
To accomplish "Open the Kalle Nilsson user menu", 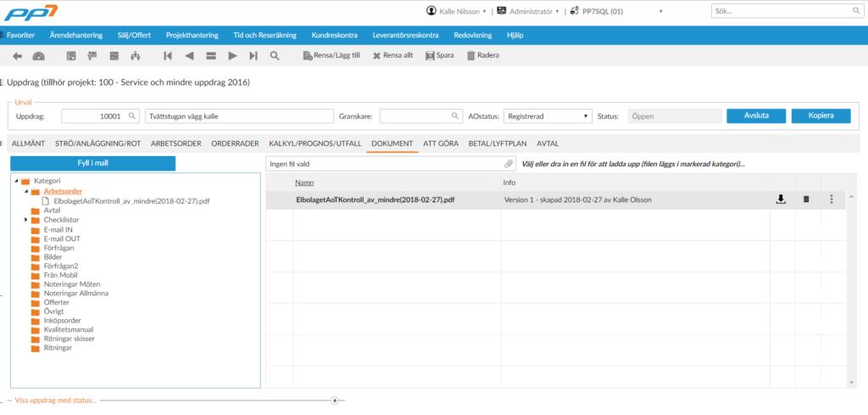I will point(457,10).
